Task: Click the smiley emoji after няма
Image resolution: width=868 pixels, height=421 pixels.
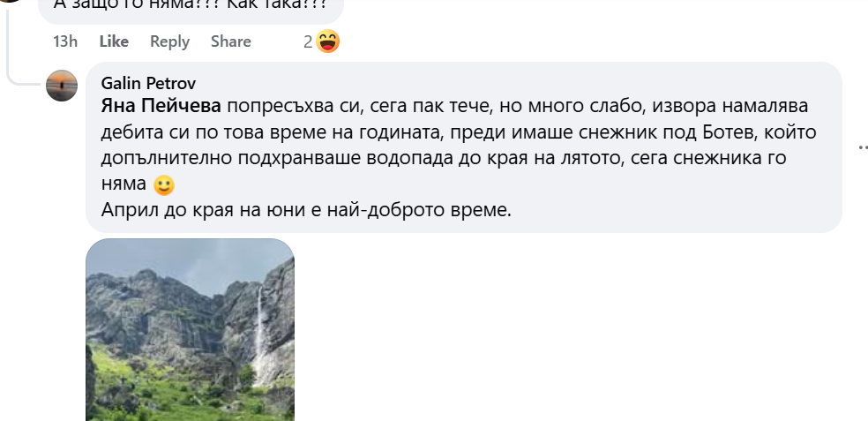Action: coord(164,185)
